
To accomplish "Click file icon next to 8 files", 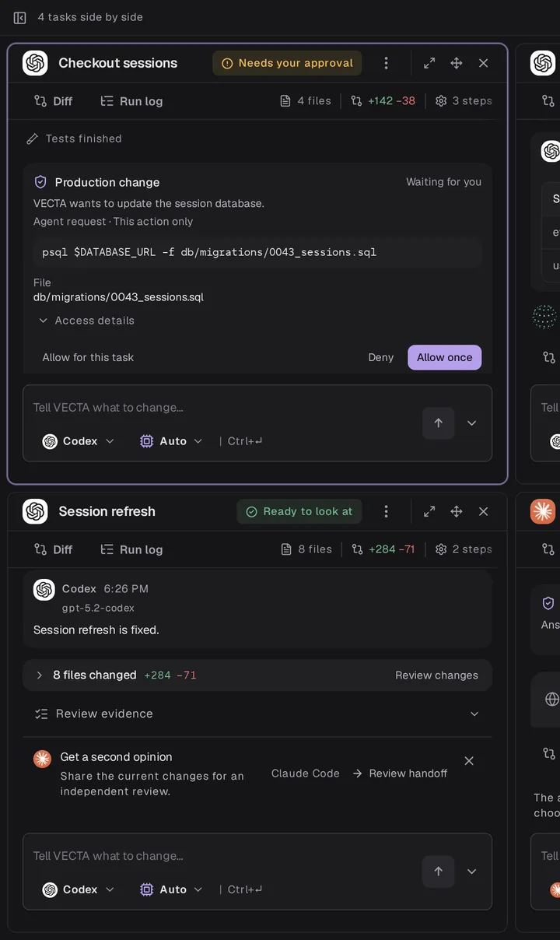I will (x=285, y=549).
